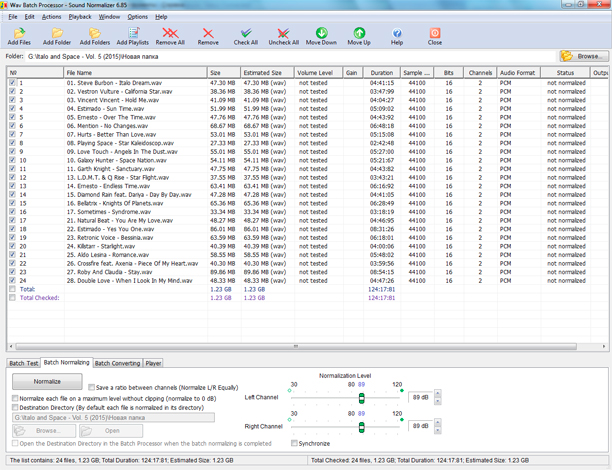Open the Playback menu
The image size is (612, 470).
point(80,17)
